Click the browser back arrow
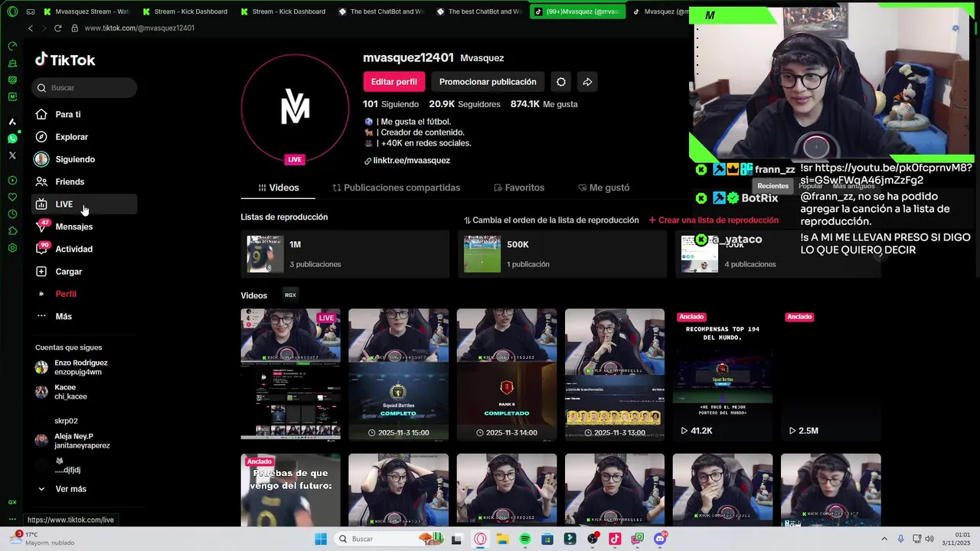The image size is (980, 551). click(31, 28)
